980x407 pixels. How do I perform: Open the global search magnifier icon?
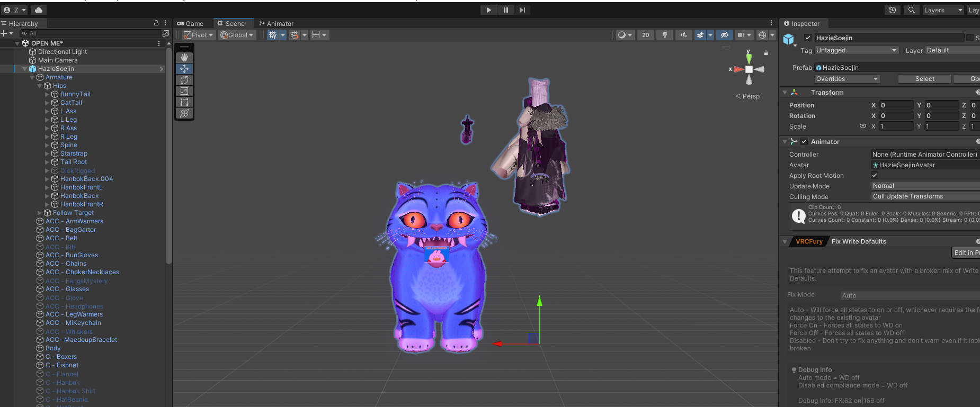[x=911, y=10]
